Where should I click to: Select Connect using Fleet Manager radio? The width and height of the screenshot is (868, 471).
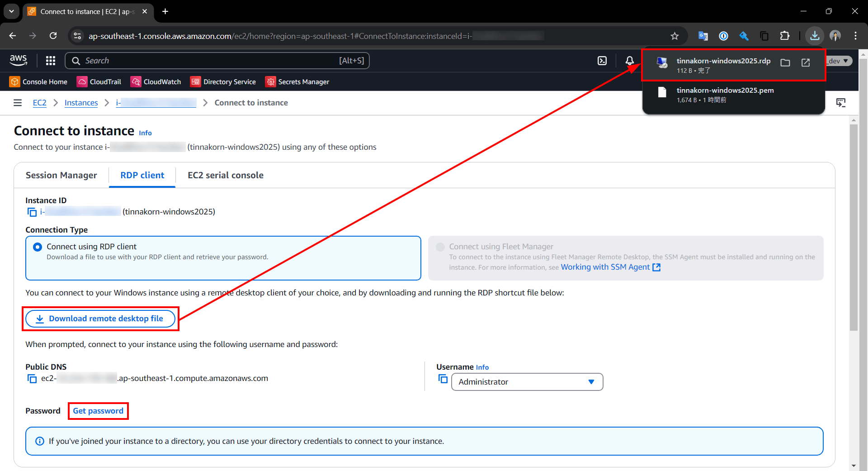coord(440,247)
